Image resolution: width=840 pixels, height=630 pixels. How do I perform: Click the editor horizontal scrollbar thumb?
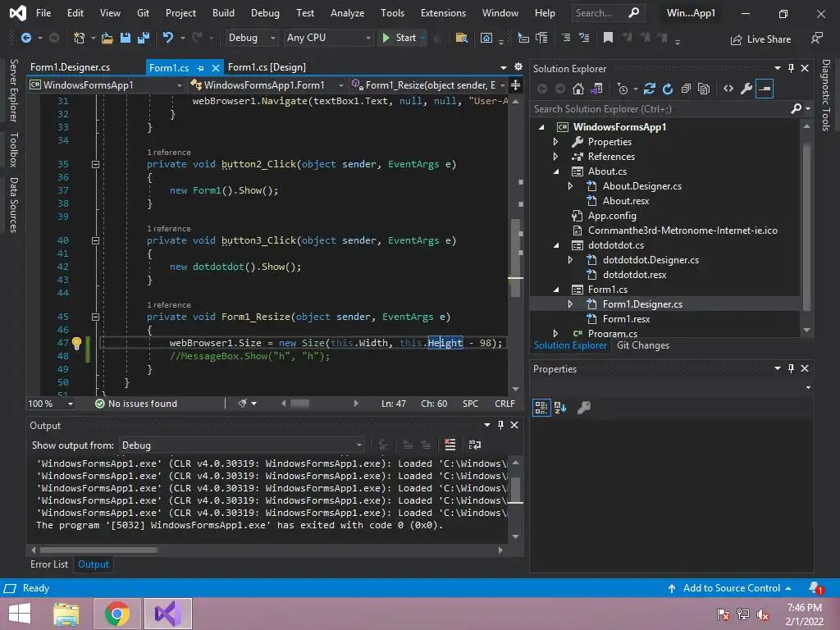(x=299, y=404)
